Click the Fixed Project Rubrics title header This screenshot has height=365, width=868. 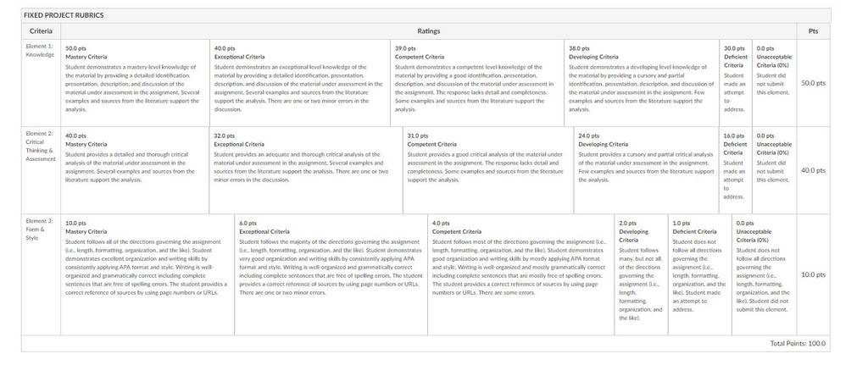[63, 15]
